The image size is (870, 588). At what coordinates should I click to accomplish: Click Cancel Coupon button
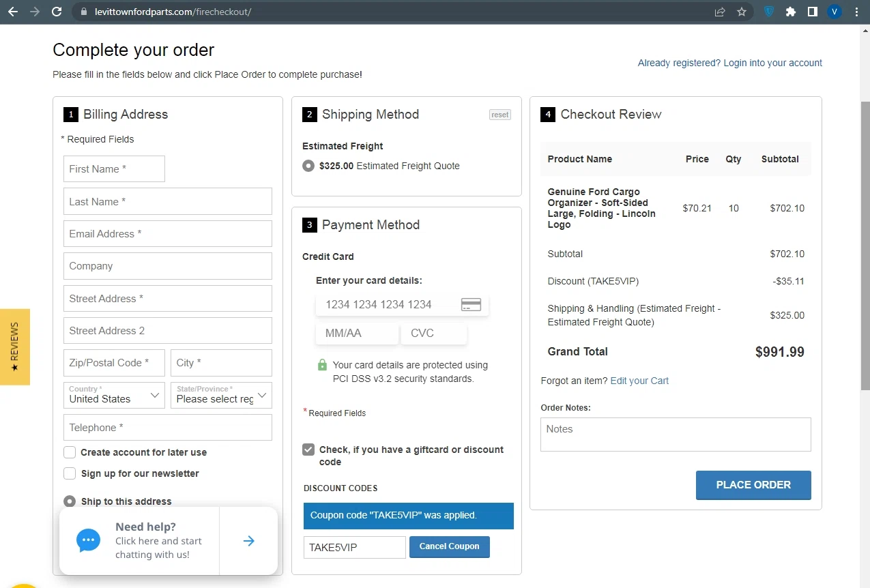pyautogui.click(x=450, y=546)
